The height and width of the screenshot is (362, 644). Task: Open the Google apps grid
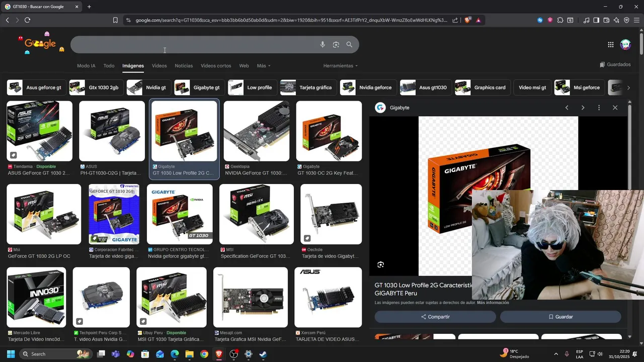click(610, 45)
